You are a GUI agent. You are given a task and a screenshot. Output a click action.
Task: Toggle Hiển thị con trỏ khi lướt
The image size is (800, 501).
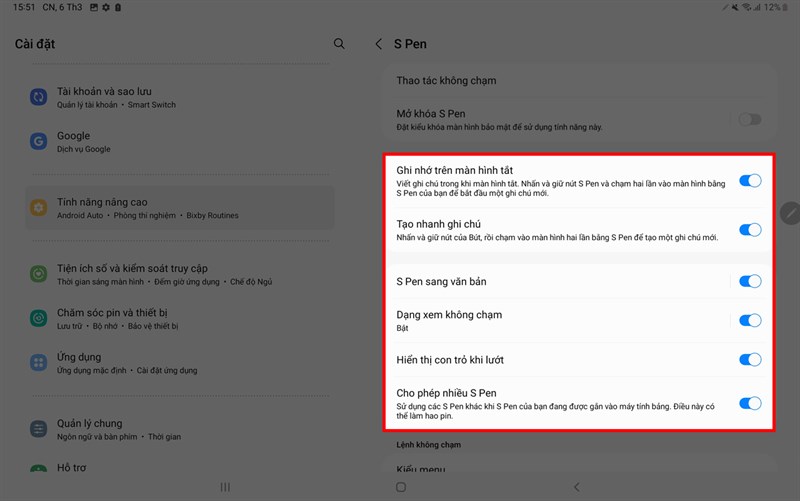pyautogui.click(x=750, y=360)
